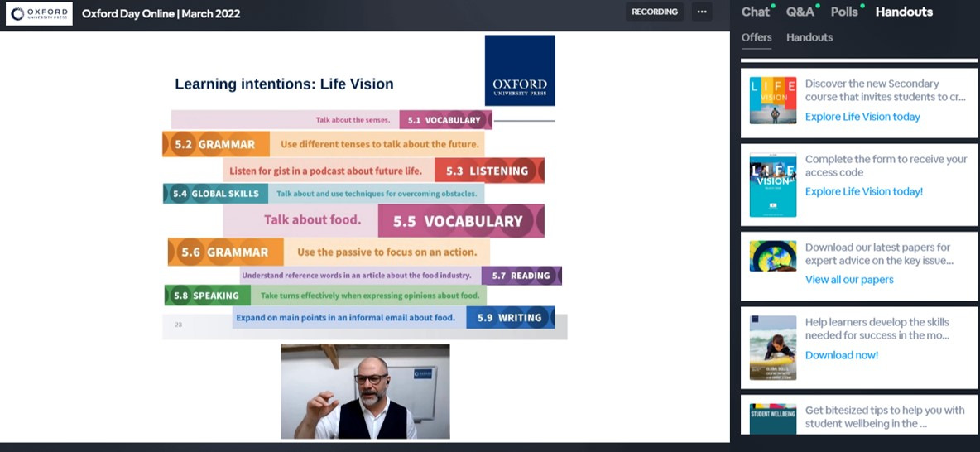The width and height of the screenshot is (980, 452).
Task: Click the Student Wellbeing thumbnail
Action: (773, 419)
